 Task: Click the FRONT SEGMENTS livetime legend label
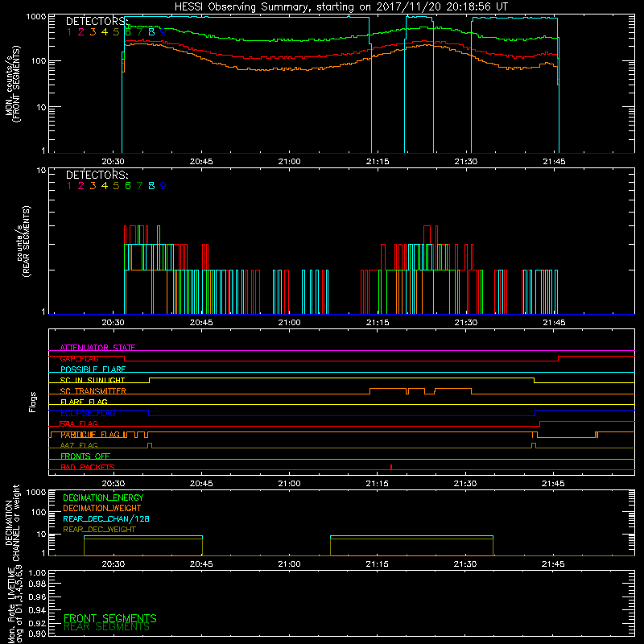pyautogui.click(x=110, y=618)
